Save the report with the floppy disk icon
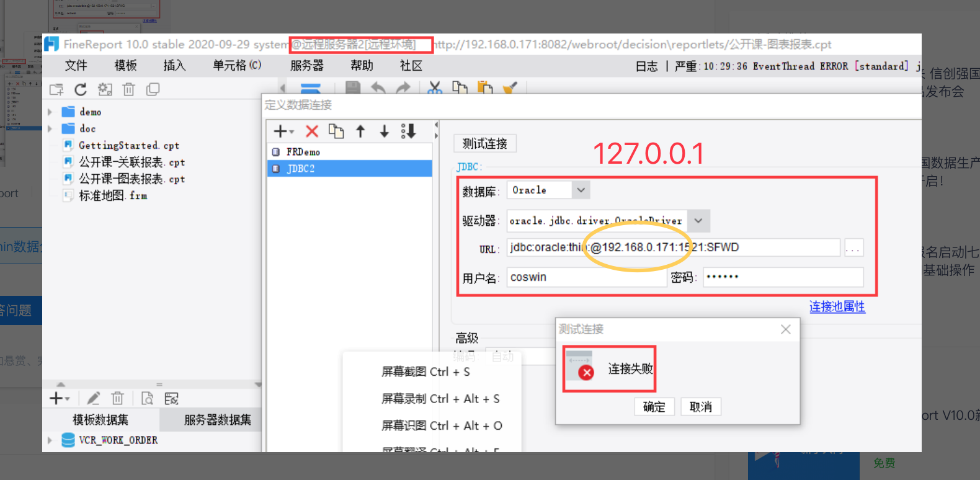This screenshot has height=480, width=980. [353, 88]
